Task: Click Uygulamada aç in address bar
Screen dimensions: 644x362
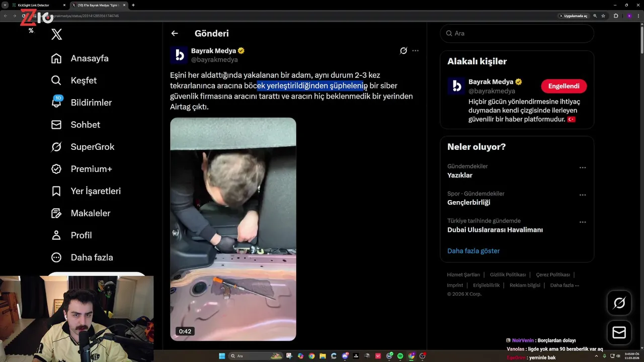Action: tap(574, 16)
